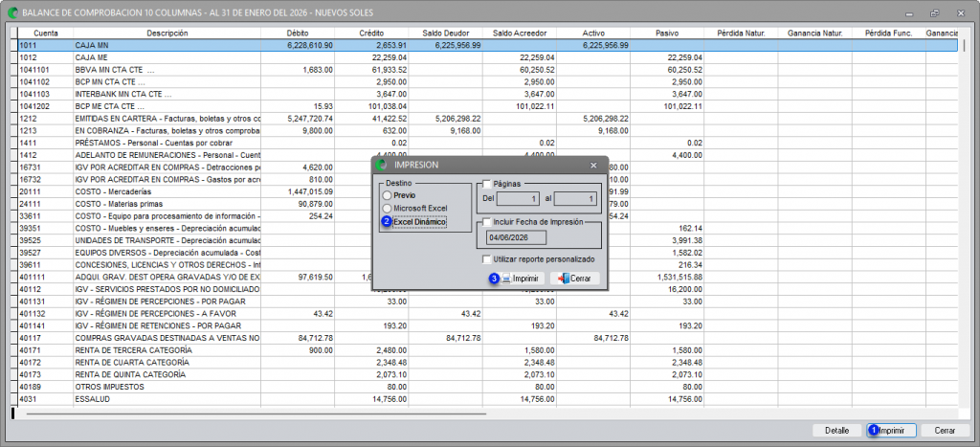Image resolution: width=980 pixels, height=447 pixels.
Task: Select the BCP MN CTA CTE row
Action: click(487, 82)
